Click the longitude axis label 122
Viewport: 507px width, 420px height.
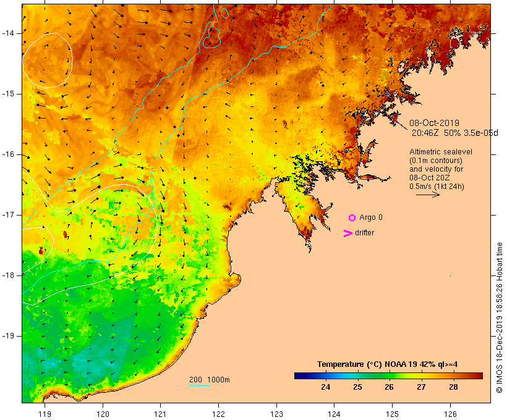[219, 414]
